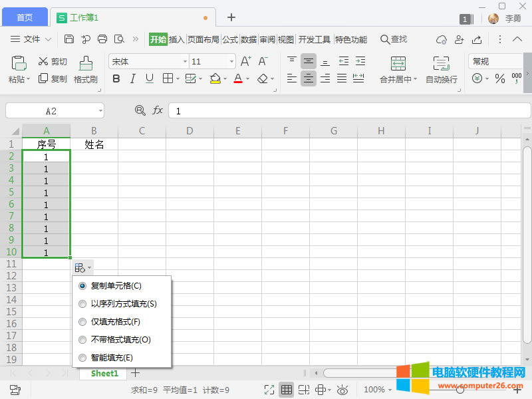Click the Cut (剪切) scissors icon

44,61
